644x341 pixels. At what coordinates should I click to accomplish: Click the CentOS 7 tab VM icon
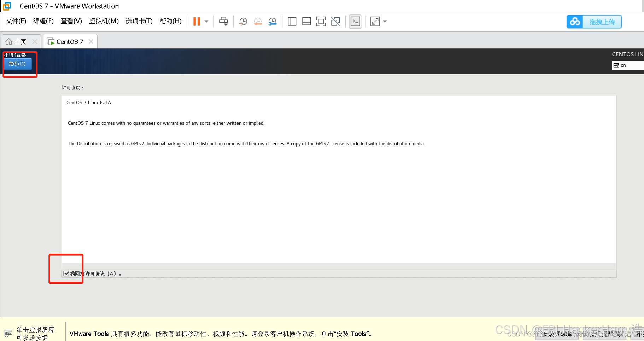tap(51, 42)
